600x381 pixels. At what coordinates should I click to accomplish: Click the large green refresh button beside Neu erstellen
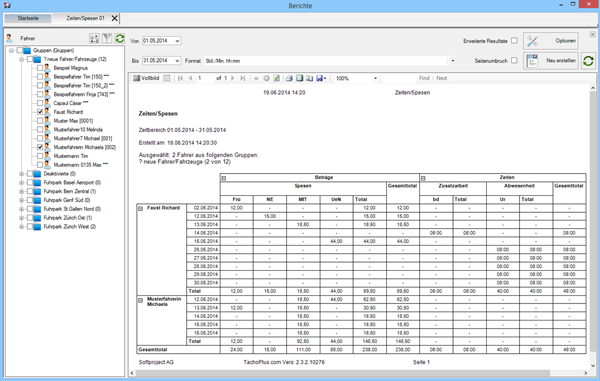pos(588,61)
